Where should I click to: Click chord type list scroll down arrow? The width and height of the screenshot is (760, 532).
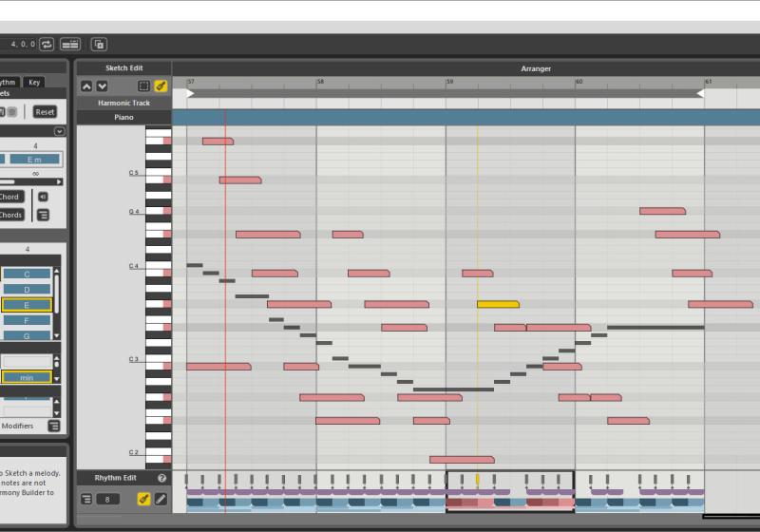point(57,378)
